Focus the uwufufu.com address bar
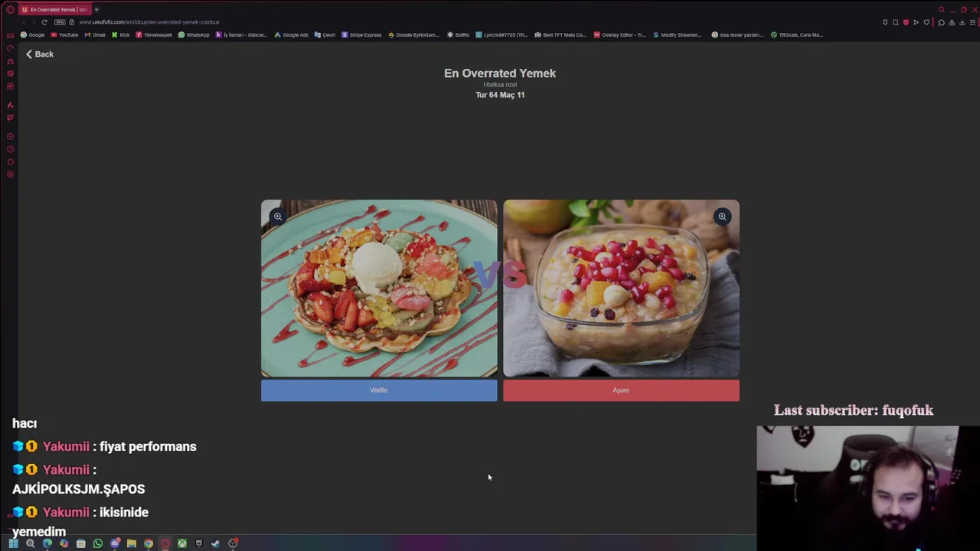 pyautogui.click(x=149, y=22)
